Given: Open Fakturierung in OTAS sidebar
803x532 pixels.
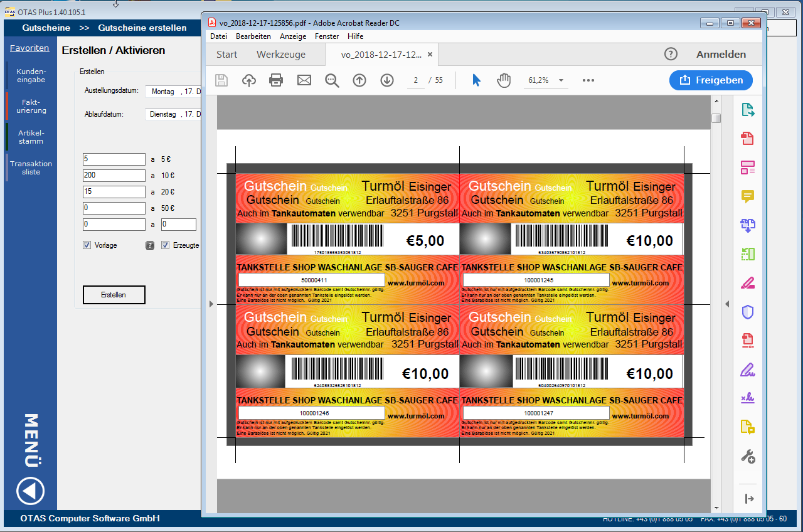Looking at the screenshot, I should [31, 106].
